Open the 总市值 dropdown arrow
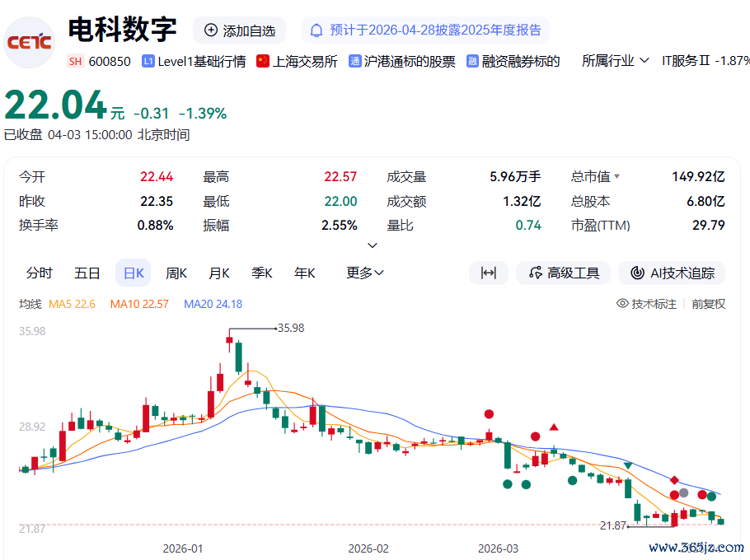750x560 pixels. (617, 176)
